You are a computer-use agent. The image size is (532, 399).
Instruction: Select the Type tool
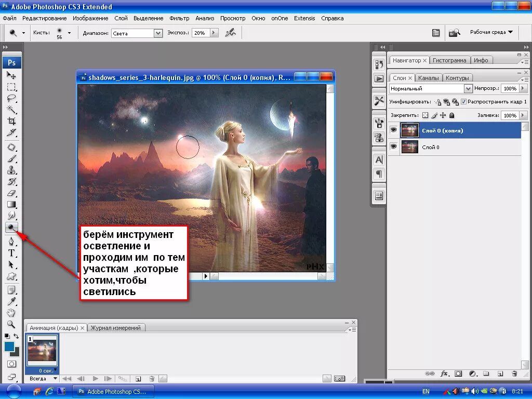click(11, 253)
